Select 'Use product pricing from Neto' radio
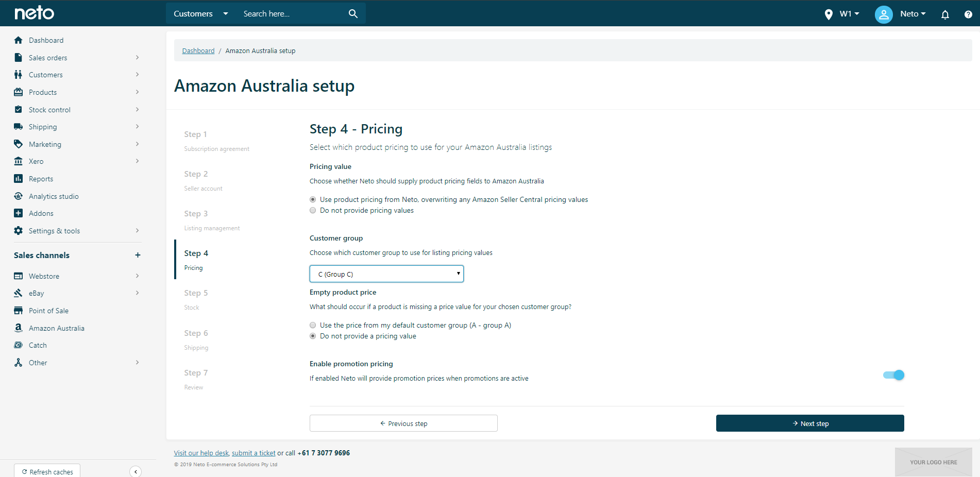This screenshot has height=477, width=980. [x=313, y=199]
